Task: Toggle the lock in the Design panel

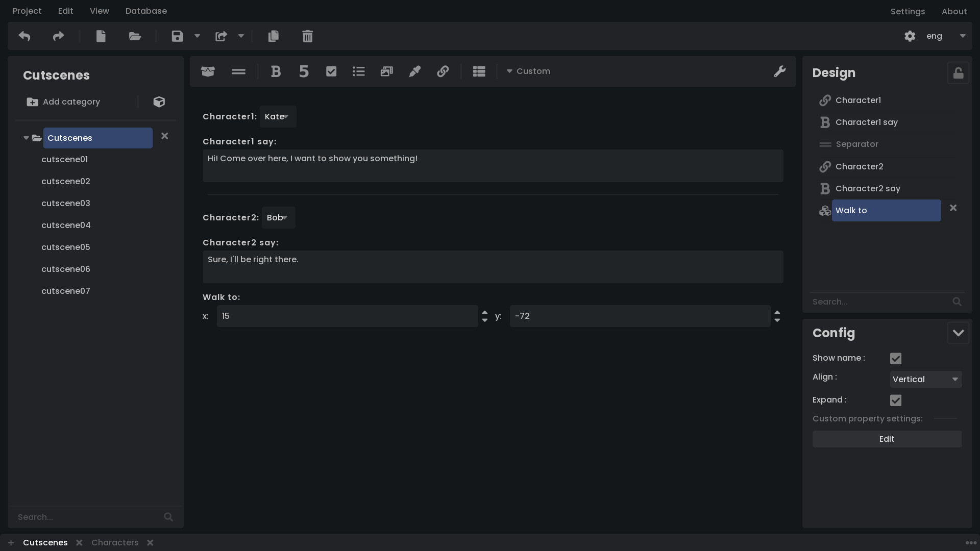Action: (958, 72)
